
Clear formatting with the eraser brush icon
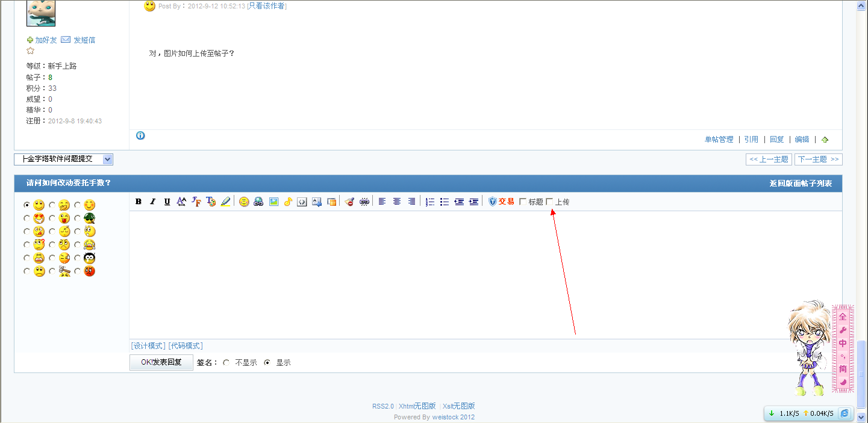pos(349,202)
